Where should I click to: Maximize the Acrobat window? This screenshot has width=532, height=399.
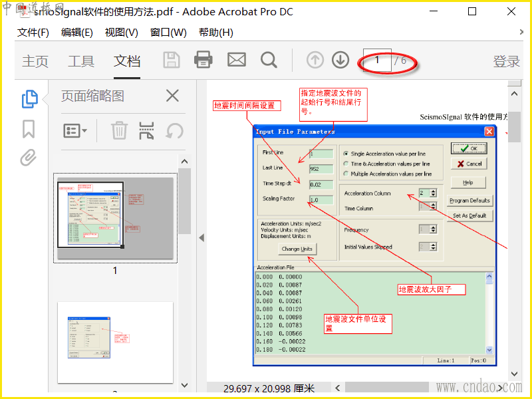pos(472,11)
